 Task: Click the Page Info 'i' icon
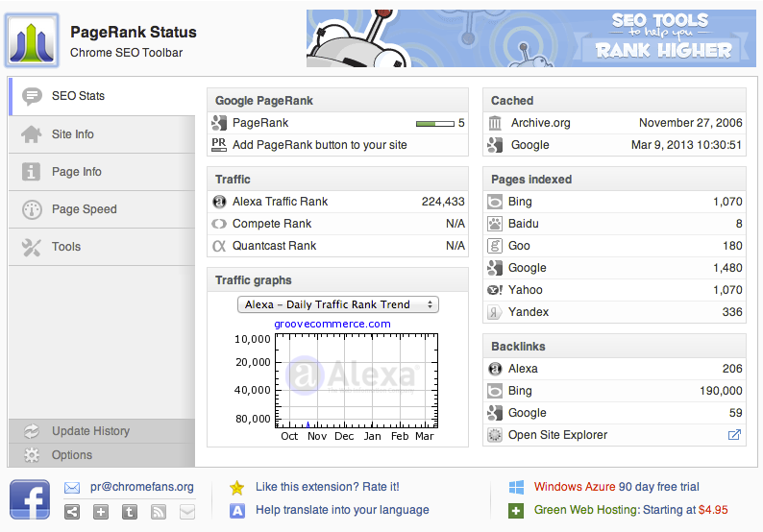point(31,172)
